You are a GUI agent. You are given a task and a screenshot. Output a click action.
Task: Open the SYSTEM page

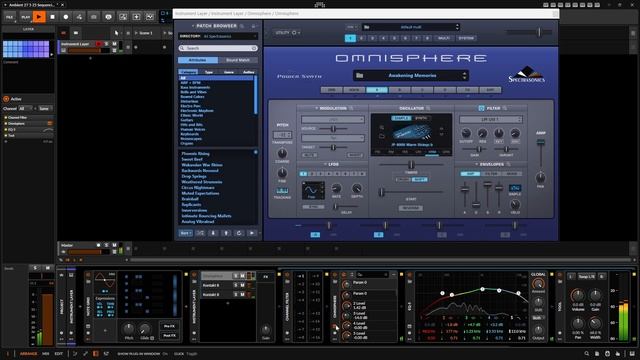coord(466,38)
